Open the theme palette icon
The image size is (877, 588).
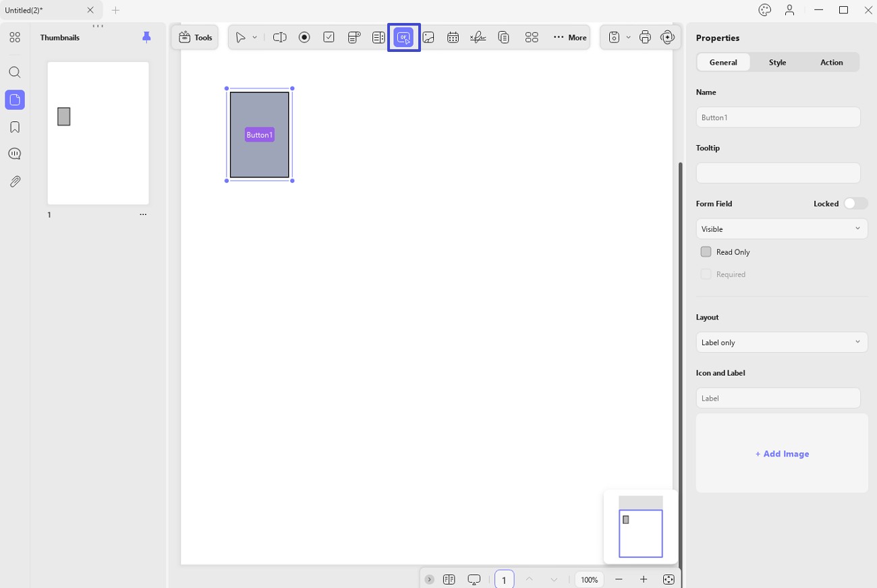coord(764,10)
